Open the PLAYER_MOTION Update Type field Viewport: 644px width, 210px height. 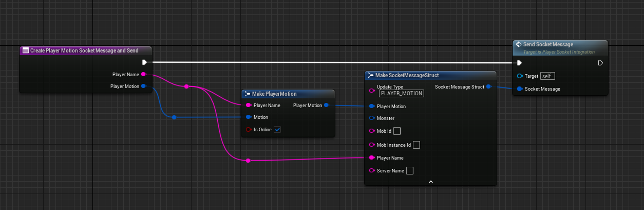(402, 94)
